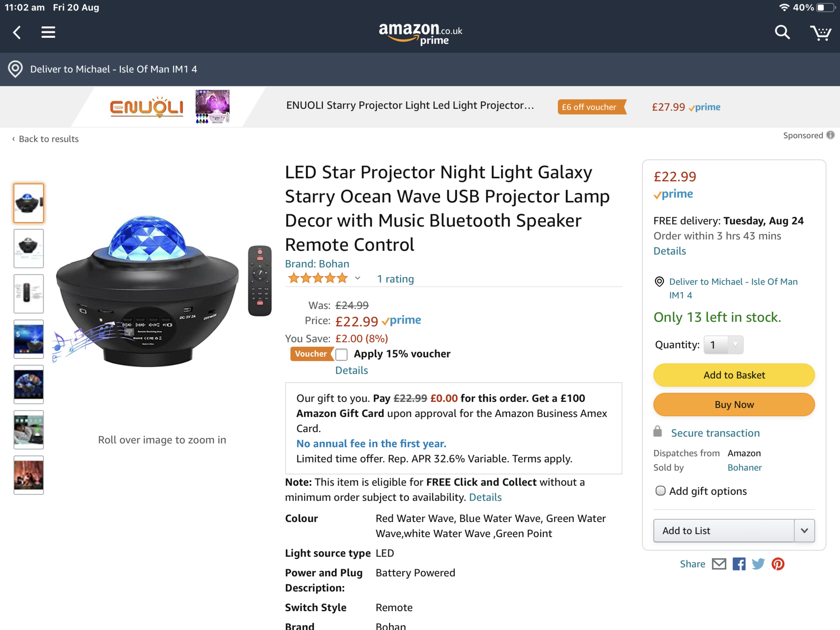Image resolution: width=840 pixels, height=630 pixels.
Task: Share on Twitter icon
Action: coord(758,564)
